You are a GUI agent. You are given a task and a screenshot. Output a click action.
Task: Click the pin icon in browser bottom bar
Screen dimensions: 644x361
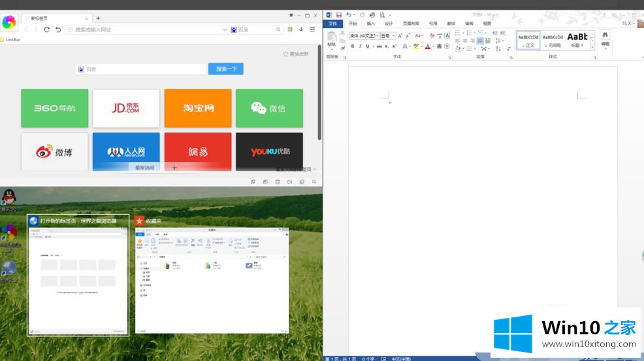(253, 181)
